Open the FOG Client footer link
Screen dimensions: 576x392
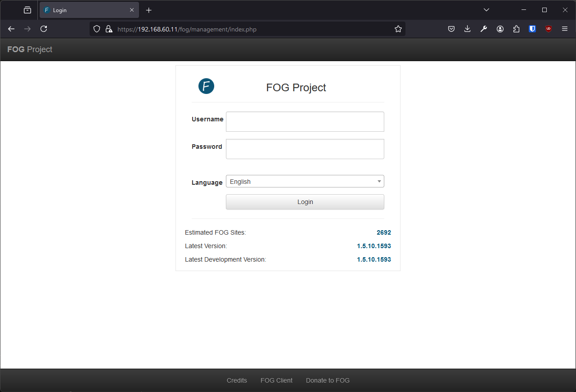coord(276,380)
